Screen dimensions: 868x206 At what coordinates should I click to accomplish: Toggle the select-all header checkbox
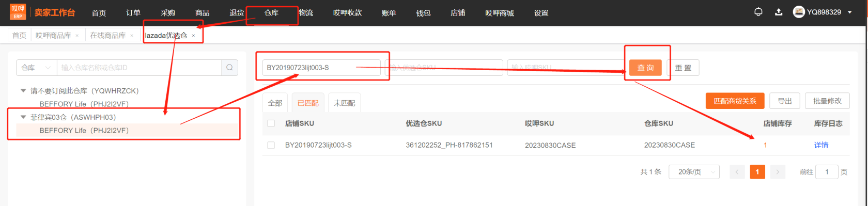[271, 123]
